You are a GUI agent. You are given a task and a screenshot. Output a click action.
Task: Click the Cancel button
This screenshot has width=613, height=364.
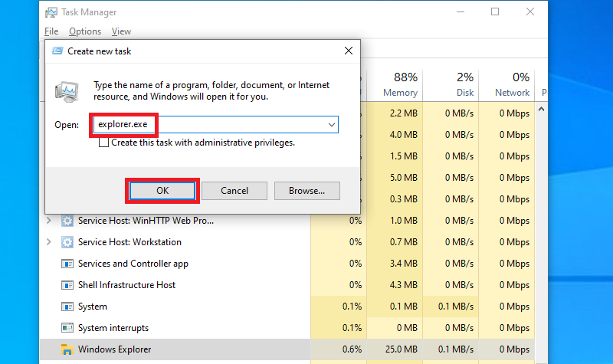pyautogui.click(x=234, y=191)
